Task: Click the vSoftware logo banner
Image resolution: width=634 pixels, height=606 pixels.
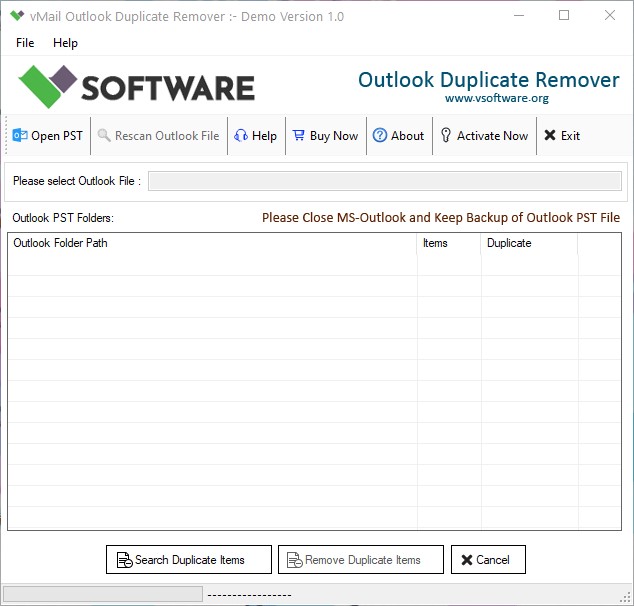Action: coord(136,87)
